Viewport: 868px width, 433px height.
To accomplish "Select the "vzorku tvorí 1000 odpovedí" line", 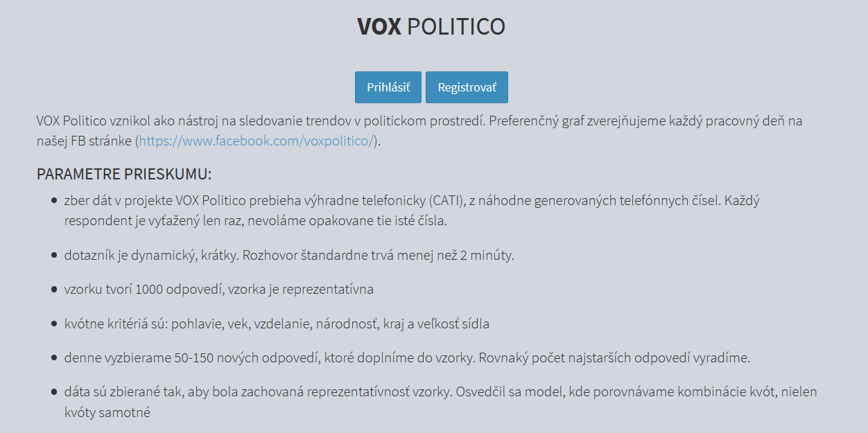I will point(219,289).
